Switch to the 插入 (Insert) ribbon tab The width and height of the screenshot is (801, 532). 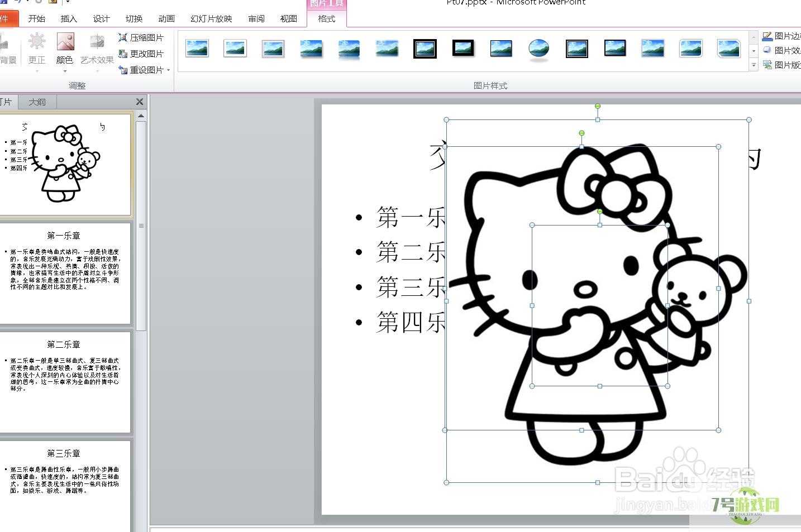point(69,18)
